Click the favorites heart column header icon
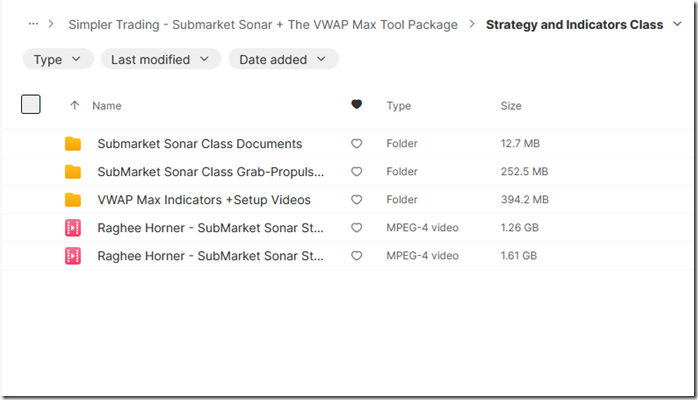 357,105
